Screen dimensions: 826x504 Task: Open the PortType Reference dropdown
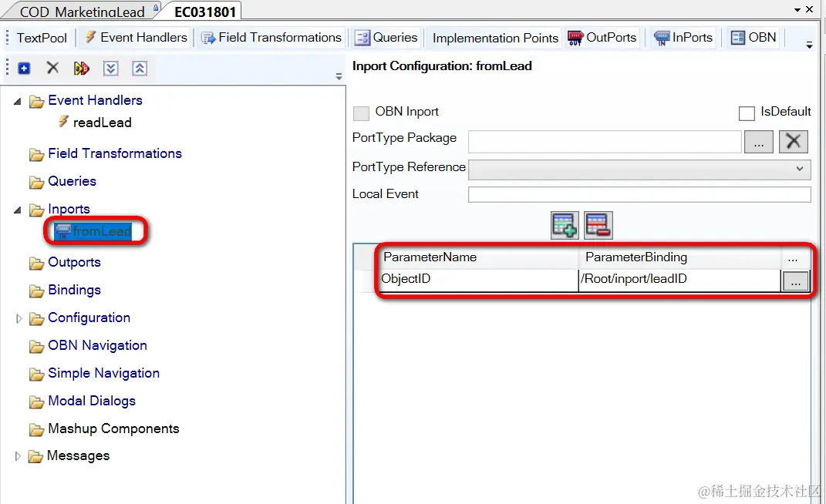pos(800,169)
